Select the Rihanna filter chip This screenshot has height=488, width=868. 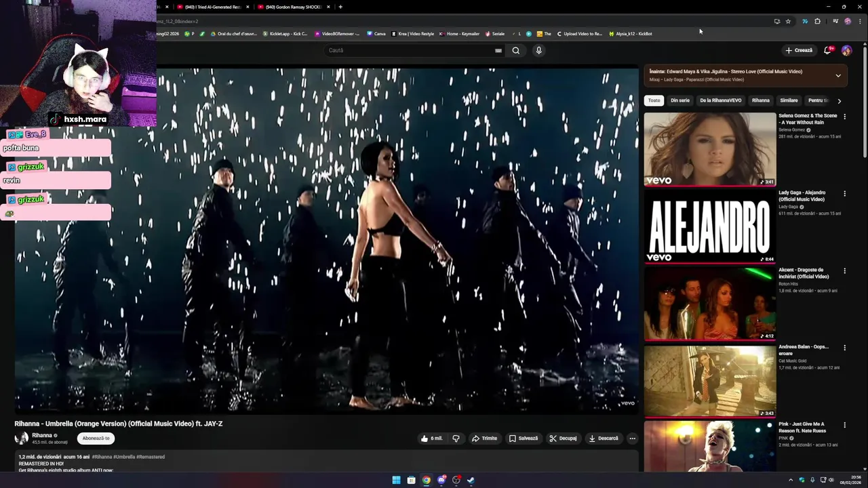(761, 100)
